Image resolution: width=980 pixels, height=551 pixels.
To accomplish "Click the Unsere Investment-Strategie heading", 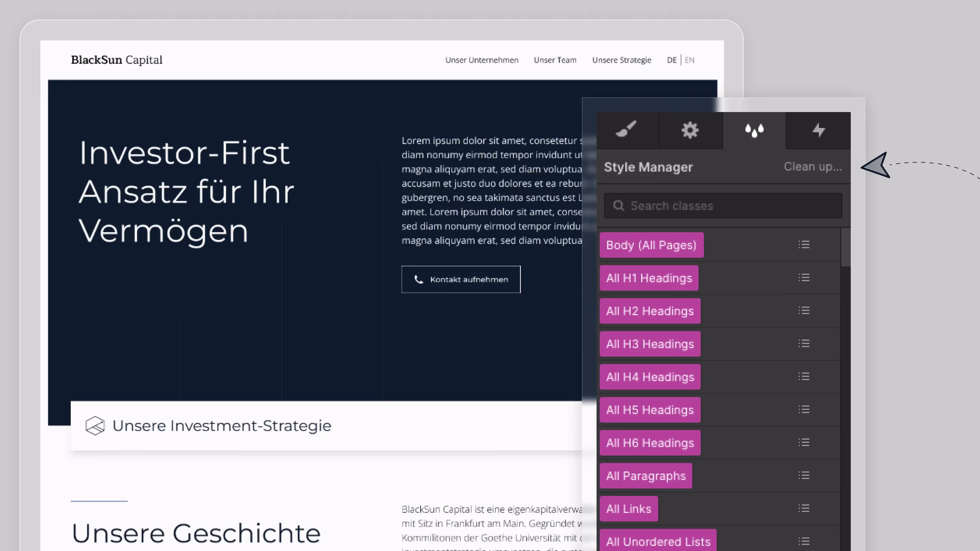I will pyautogui.click(x=222, y=425).
